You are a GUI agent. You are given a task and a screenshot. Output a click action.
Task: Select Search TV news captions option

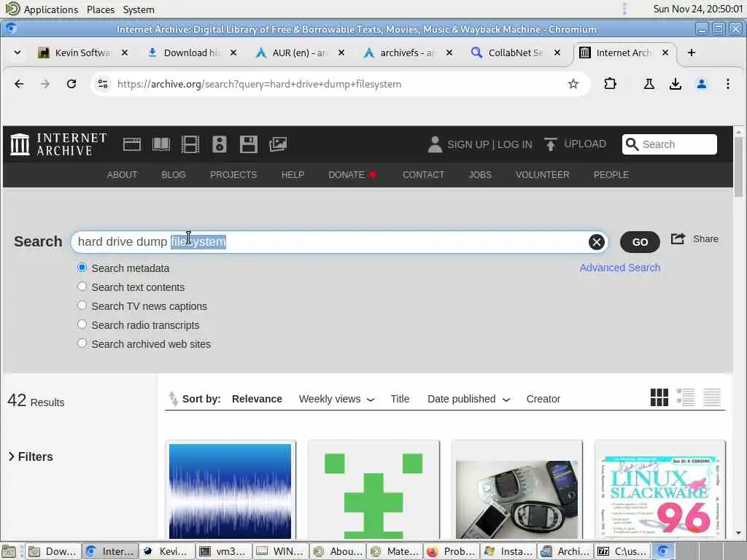pos(82,306)
